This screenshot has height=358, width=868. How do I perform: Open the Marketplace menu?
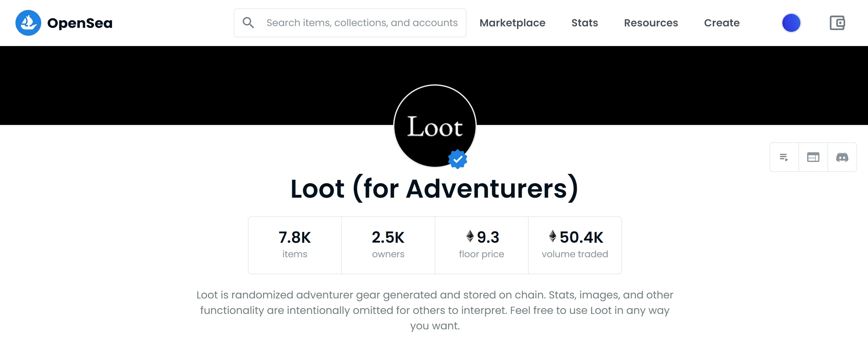coord(513,23)
